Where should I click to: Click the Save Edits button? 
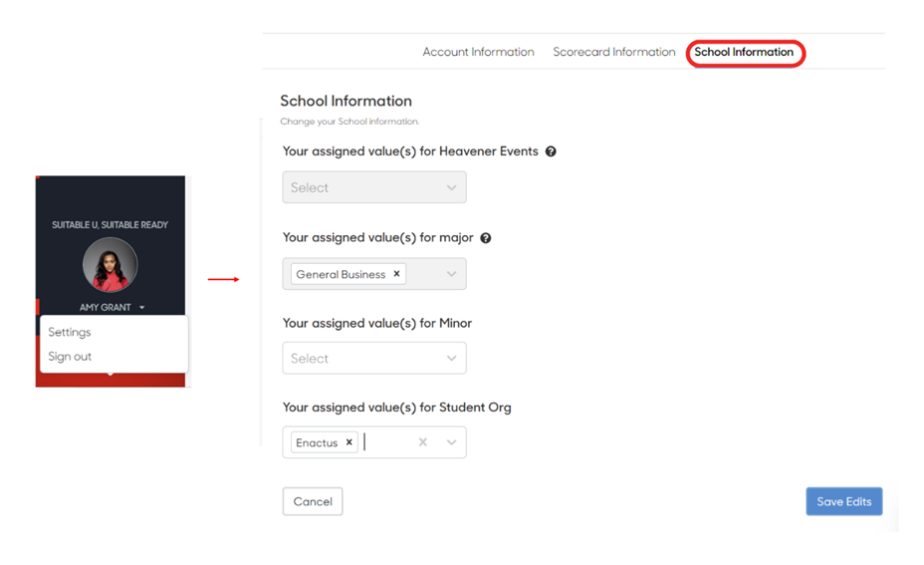click(x=844, y=501)
